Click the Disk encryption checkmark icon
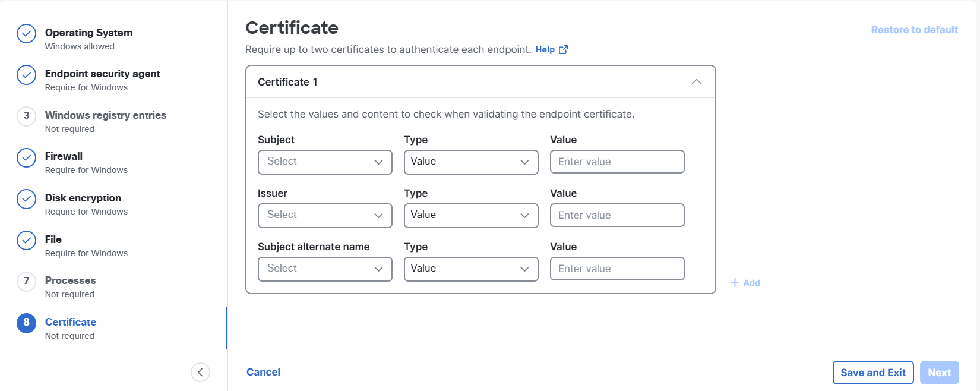The width and height of the screenshot is (980, 391). tap(26, 199)
